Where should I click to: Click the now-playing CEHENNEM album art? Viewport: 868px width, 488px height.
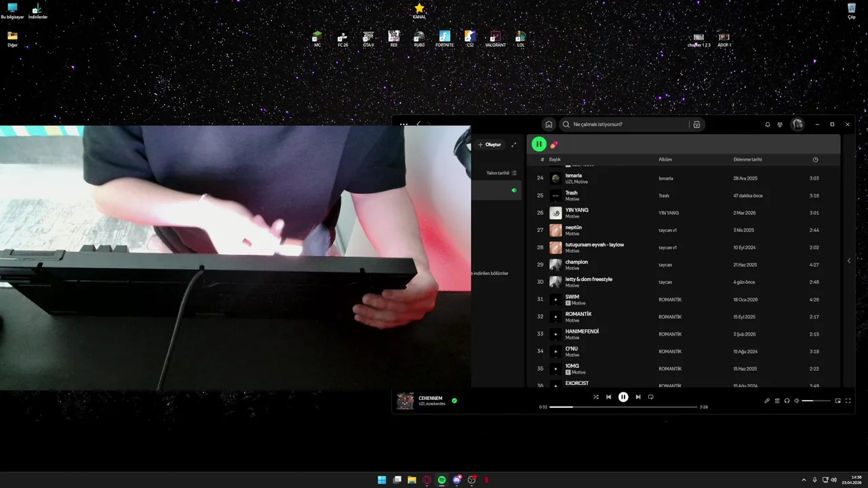point(406,401)
